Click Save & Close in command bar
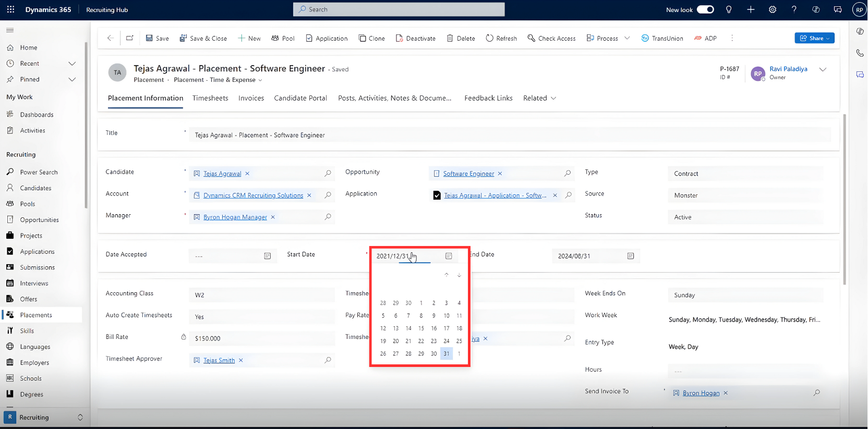The height and width of the screenshot is (429, 868). click(x=203, y=38)
